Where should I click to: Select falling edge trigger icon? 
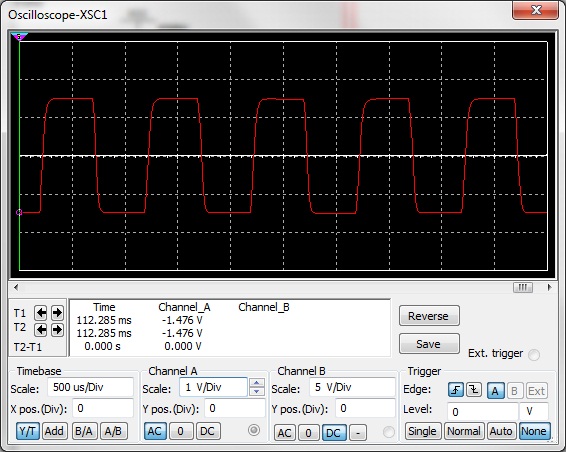point(474,390)
